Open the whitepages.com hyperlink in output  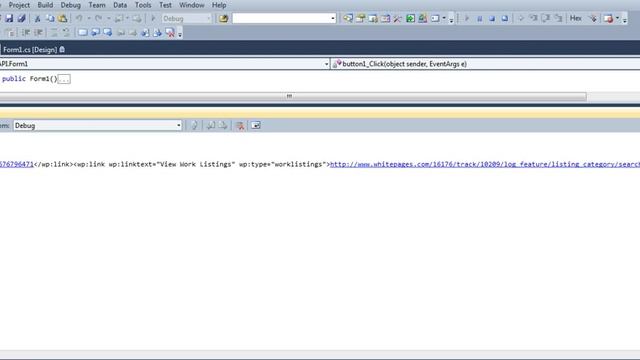(x=484, y=164)
